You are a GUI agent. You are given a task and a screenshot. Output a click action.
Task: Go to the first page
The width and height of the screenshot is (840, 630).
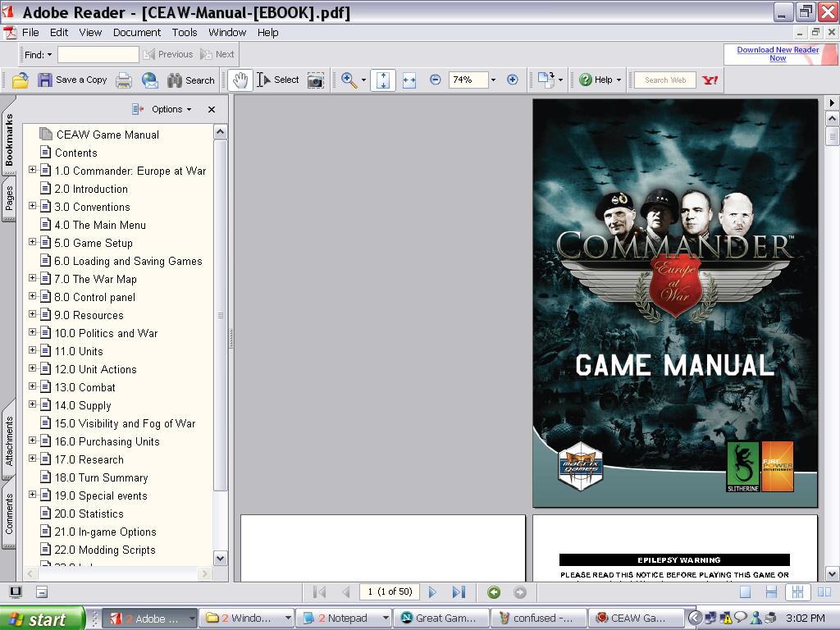[320, 592]
